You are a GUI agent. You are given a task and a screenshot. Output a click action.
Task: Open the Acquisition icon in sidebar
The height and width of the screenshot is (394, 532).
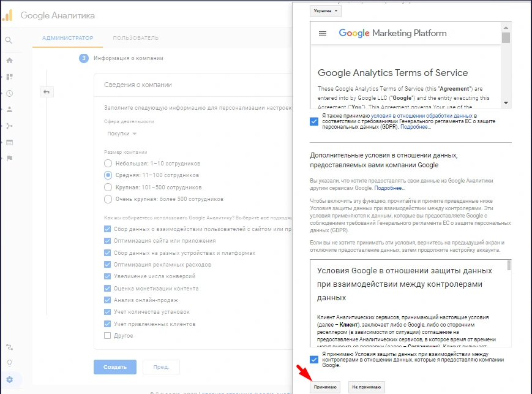[x=9, y=126]
